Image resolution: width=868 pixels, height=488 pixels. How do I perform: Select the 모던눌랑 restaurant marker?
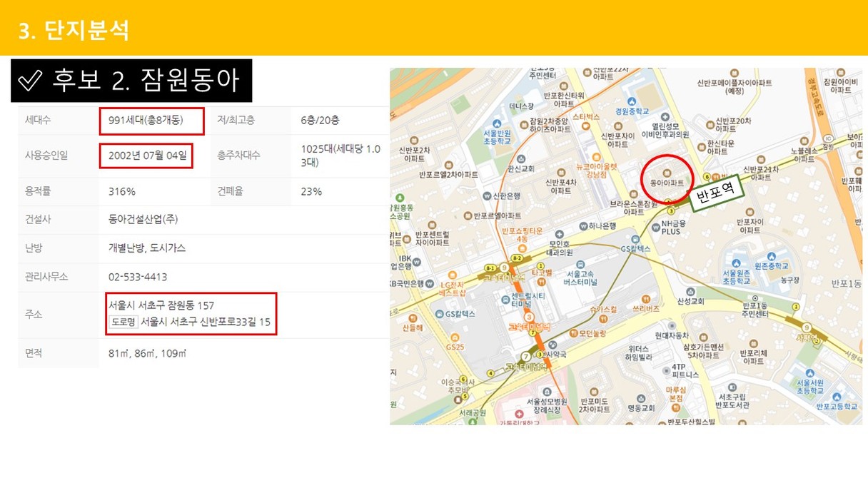(573, 333)
